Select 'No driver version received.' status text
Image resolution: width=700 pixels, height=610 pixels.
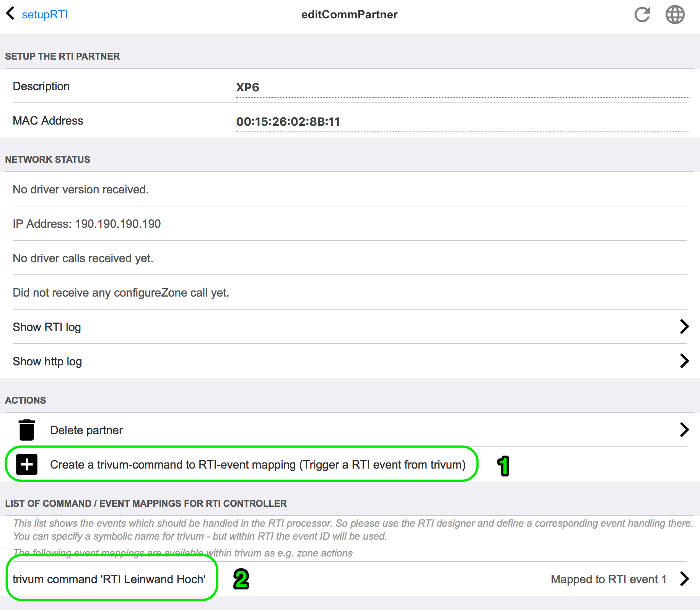[x=81, y=190]
